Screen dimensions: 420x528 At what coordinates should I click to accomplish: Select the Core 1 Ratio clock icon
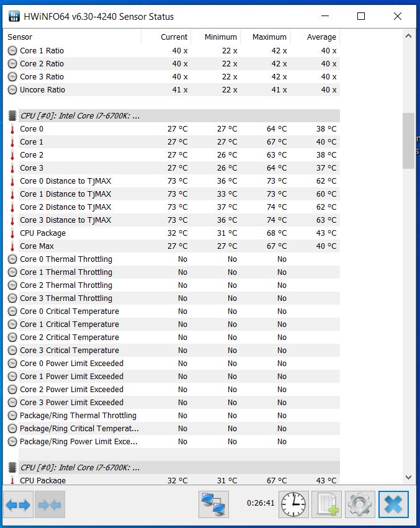coord(12,51)
